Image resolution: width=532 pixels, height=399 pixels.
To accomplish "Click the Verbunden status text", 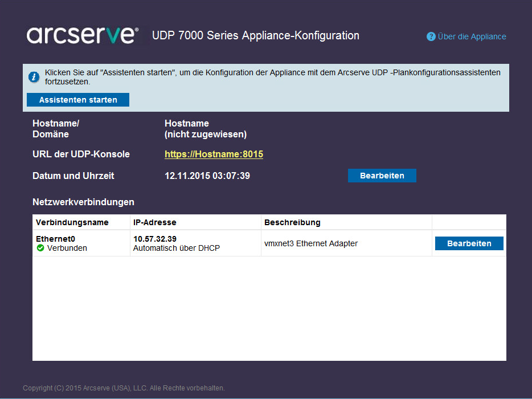I will pos(67,248).
